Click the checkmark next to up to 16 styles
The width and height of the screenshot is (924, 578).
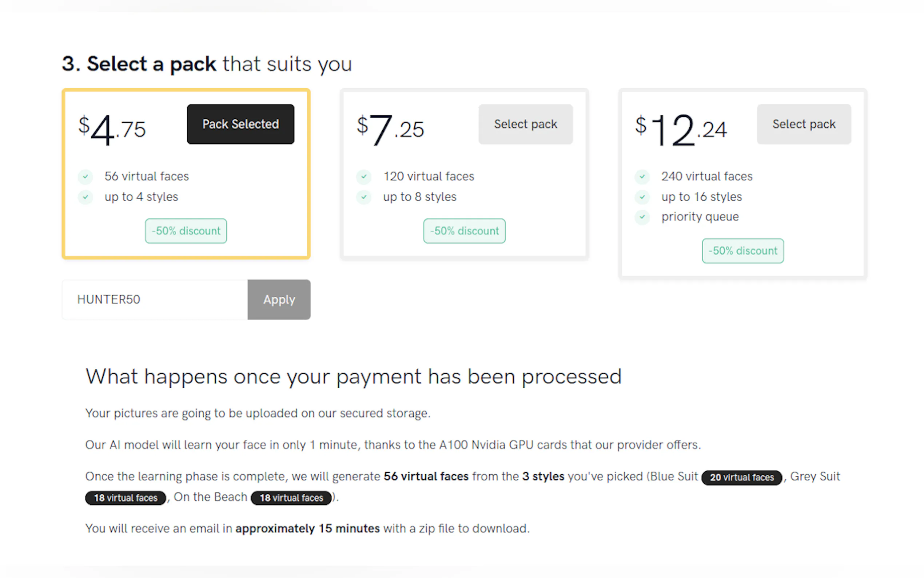coord(642,197)
